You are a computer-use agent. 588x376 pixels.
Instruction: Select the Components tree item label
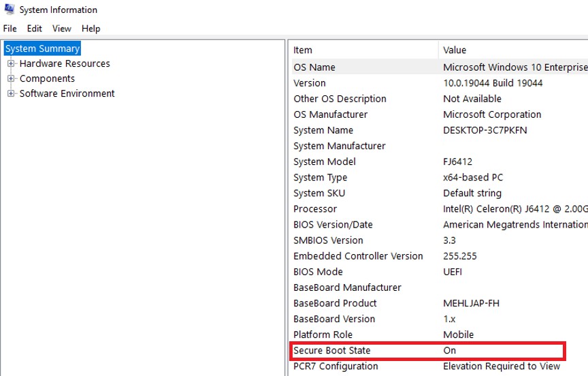(47, 78)
